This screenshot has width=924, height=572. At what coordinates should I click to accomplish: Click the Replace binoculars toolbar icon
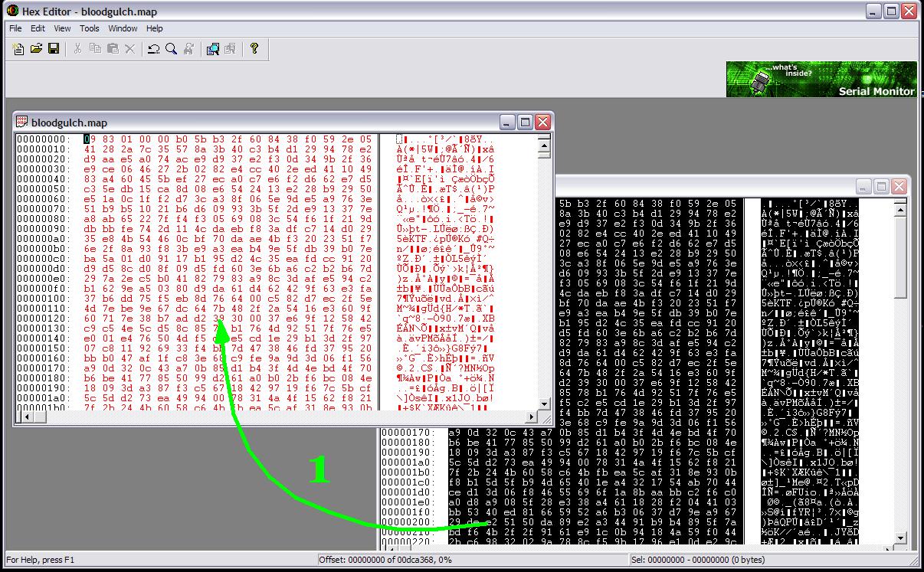(188, 49)
